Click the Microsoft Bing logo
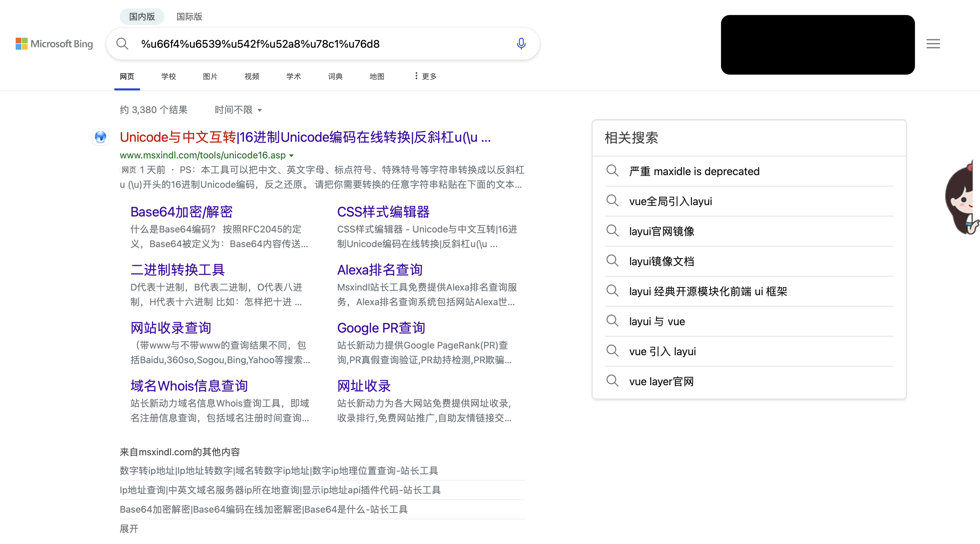Screen dimensions: 980x544 [54, 44]
